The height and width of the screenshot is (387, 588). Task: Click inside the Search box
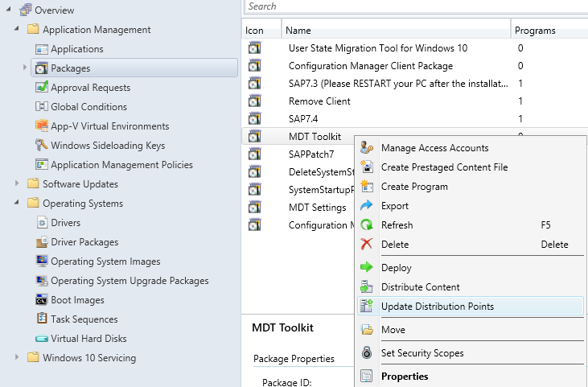click(414, 6)
